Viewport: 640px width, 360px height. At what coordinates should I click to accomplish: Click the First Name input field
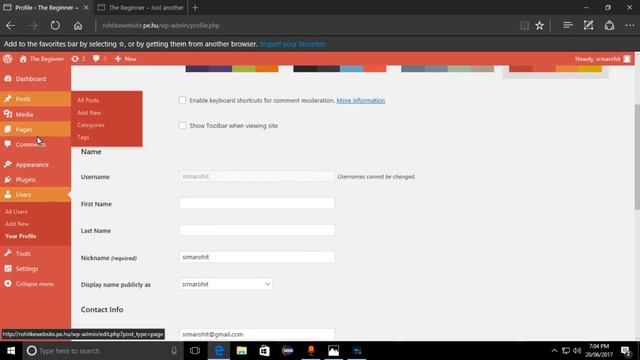(x=257, y=203)
